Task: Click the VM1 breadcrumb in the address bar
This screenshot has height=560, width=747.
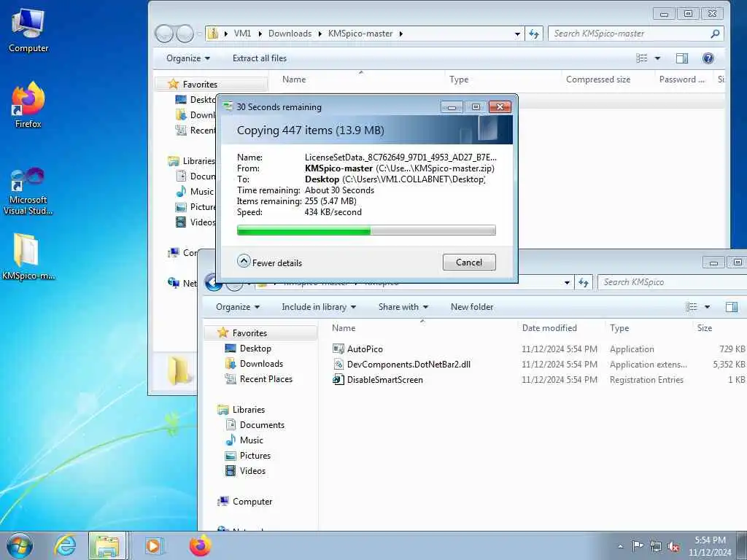Action: pos(242,34)
